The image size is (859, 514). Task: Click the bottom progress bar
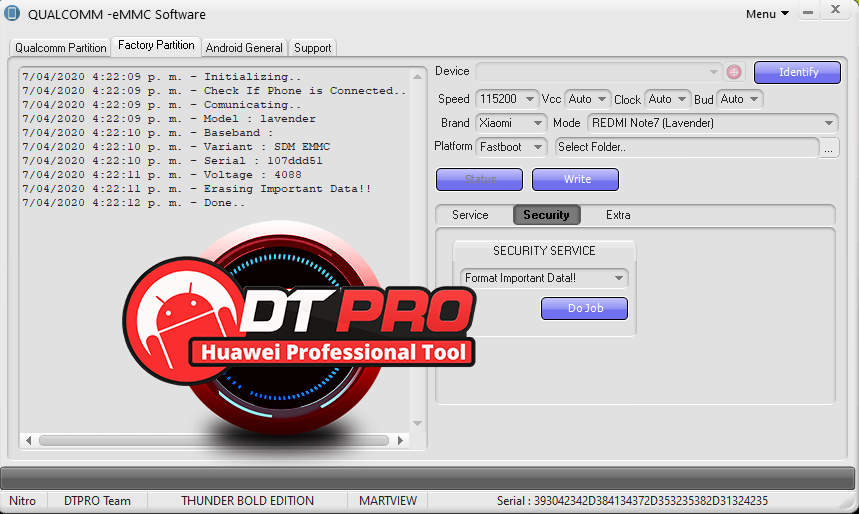[427, 478]
